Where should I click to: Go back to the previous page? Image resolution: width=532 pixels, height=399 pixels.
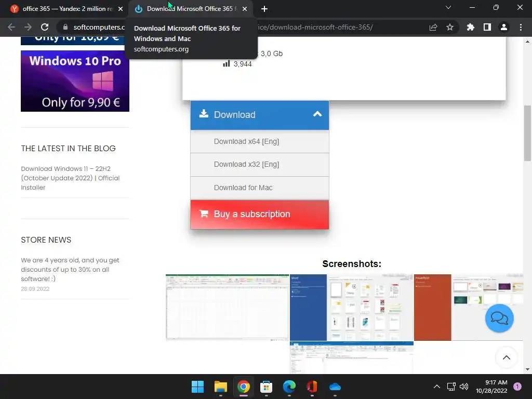tap(11, 27)
